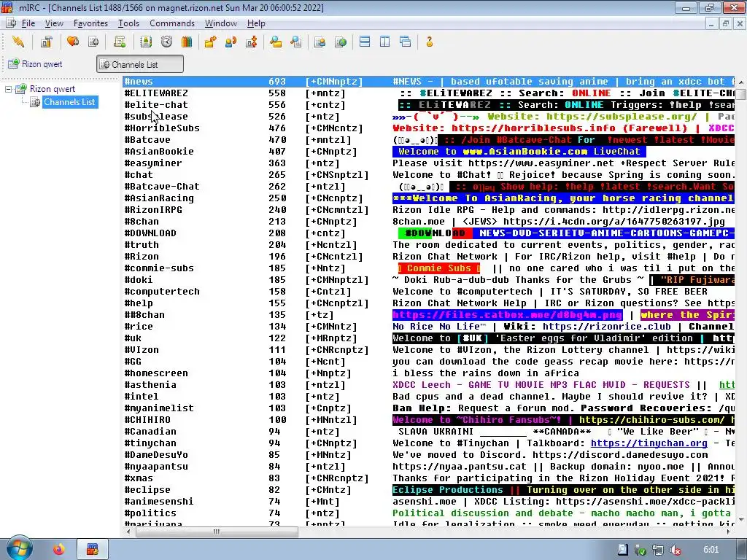This screenshot has width=747, height=560.
Task: Open the Commands menu
Action: pyautogui.click(x=172, y=23)
